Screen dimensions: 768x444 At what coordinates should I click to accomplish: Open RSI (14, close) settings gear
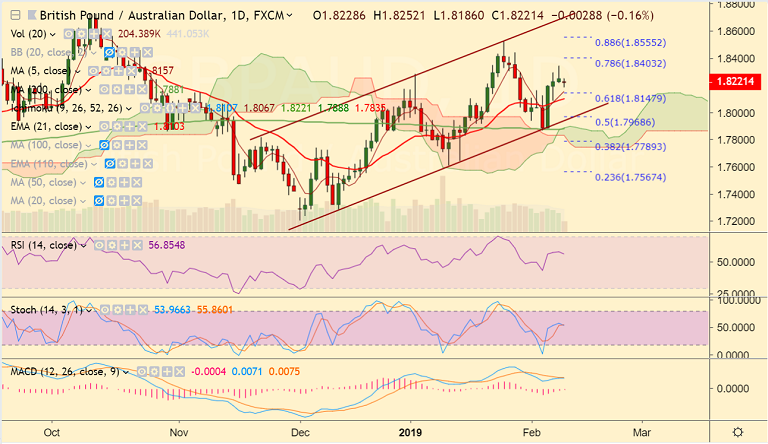point(112,245)
